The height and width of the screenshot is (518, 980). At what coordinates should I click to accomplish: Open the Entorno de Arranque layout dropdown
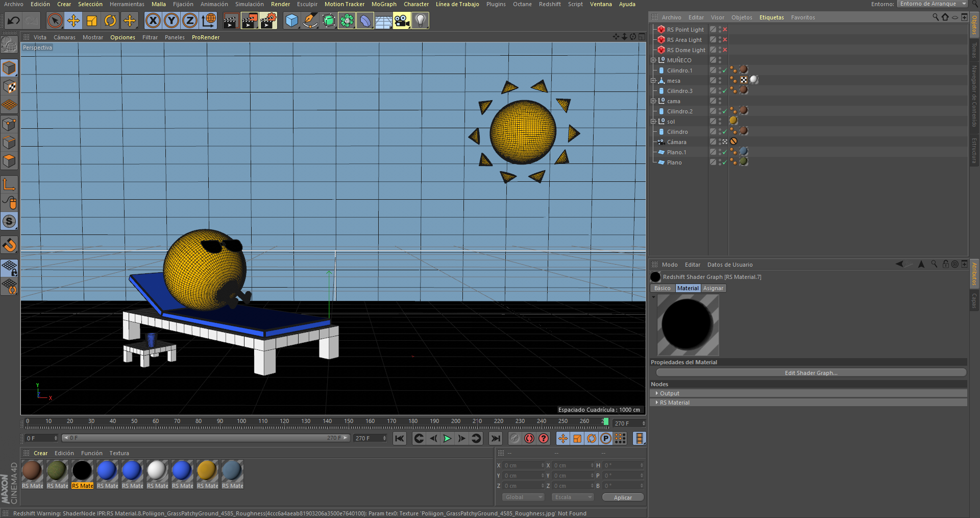pyautogui.click(x=932, y=4)
